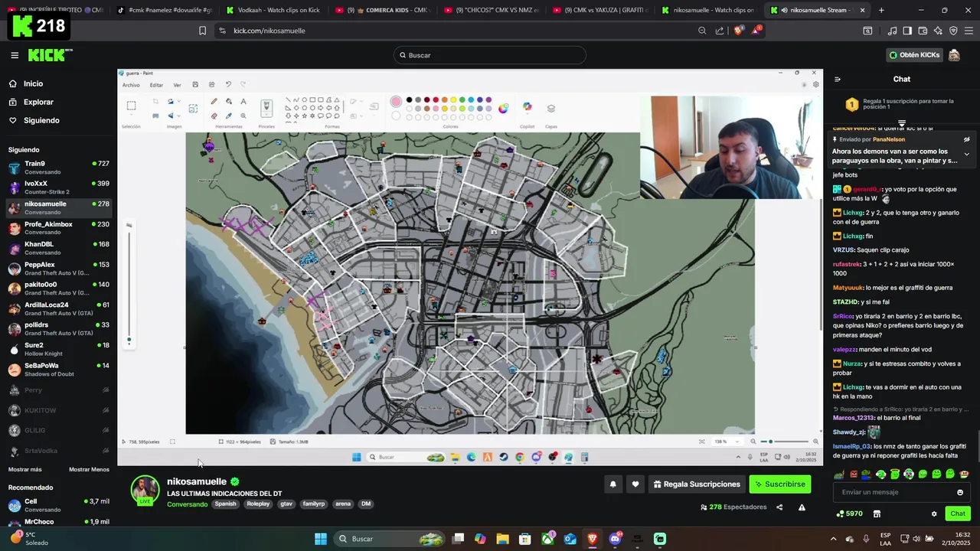980x551 pixels.
Task: Click the Roleplay stream tag
Action: (258, 504)
